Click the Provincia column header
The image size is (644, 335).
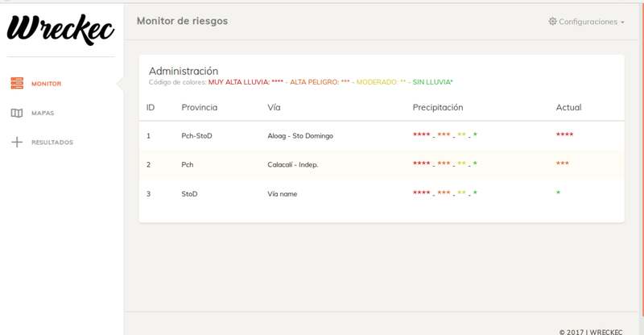click(x=199, y=107)
